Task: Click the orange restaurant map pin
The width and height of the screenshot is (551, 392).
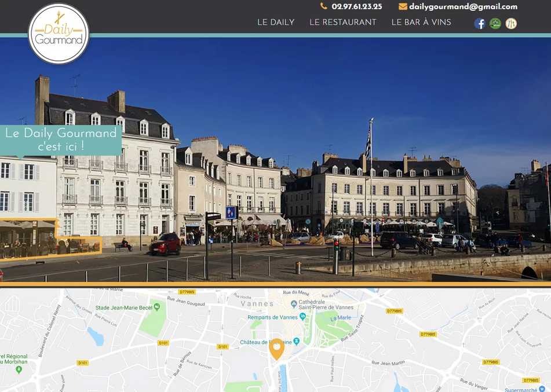Action: 277,348
